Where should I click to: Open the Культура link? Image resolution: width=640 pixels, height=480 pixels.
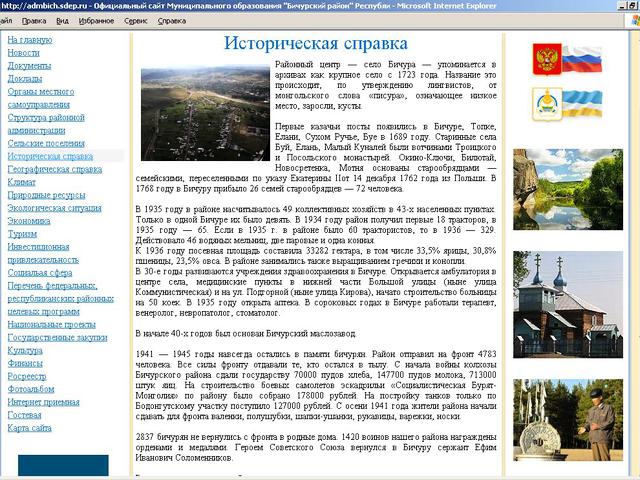[25, 351]
